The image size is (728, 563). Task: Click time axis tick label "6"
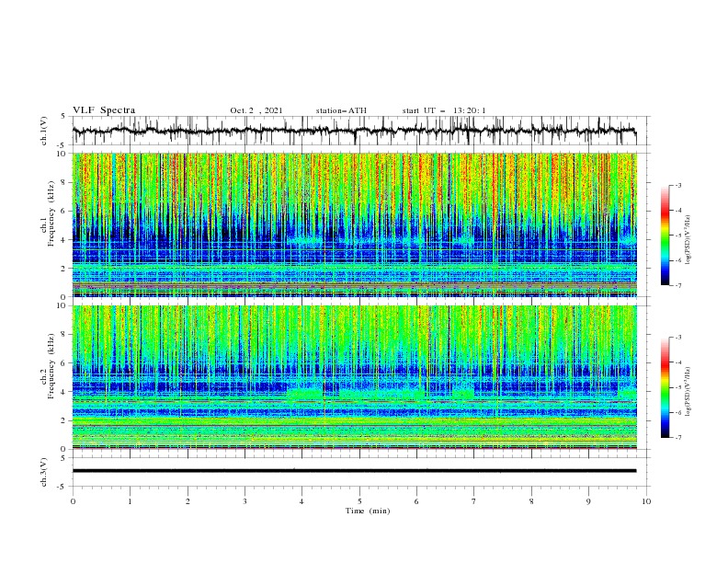416,501
